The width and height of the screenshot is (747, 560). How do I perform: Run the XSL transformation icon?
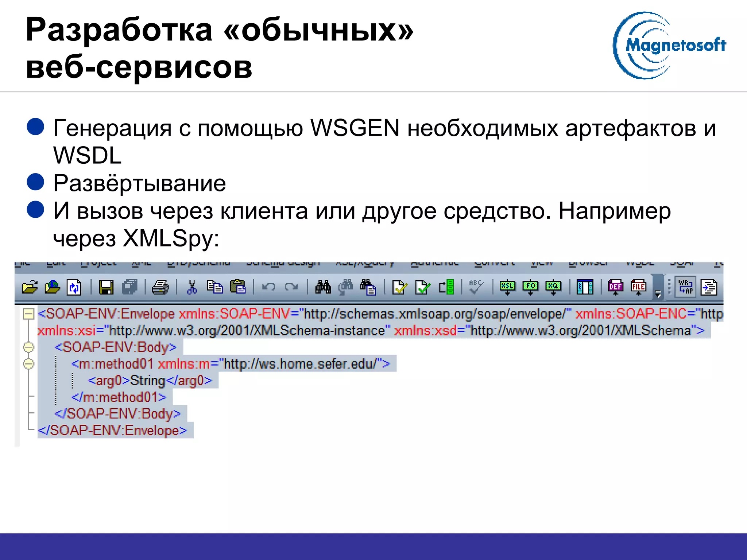coord(507,288)
